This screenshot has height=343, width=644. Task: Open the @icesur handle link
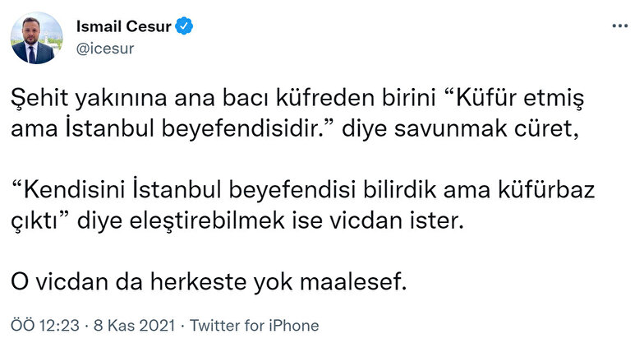click(104, 49)
